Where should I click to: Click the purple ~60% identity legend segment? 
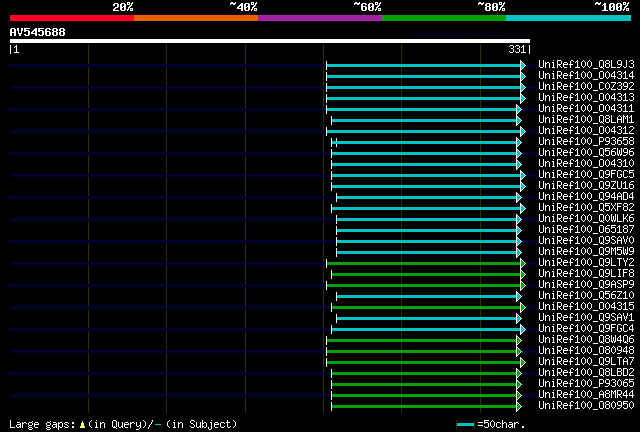320,18
